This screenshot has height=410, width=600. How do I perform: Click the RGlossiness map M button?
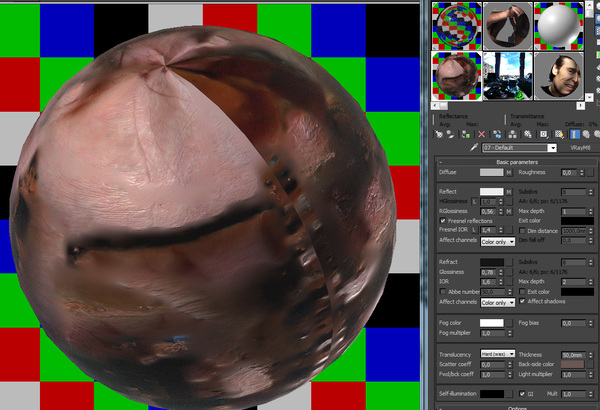coord(510,211)
